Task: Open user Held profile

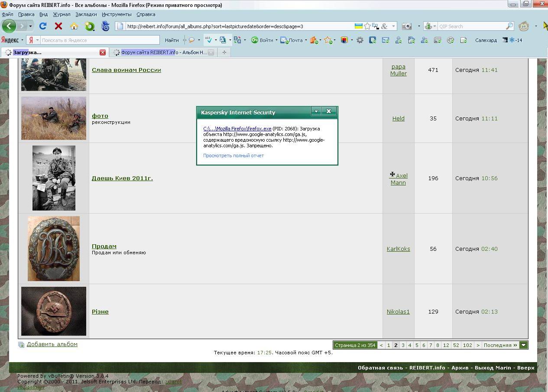Action: tap(398, 118)
